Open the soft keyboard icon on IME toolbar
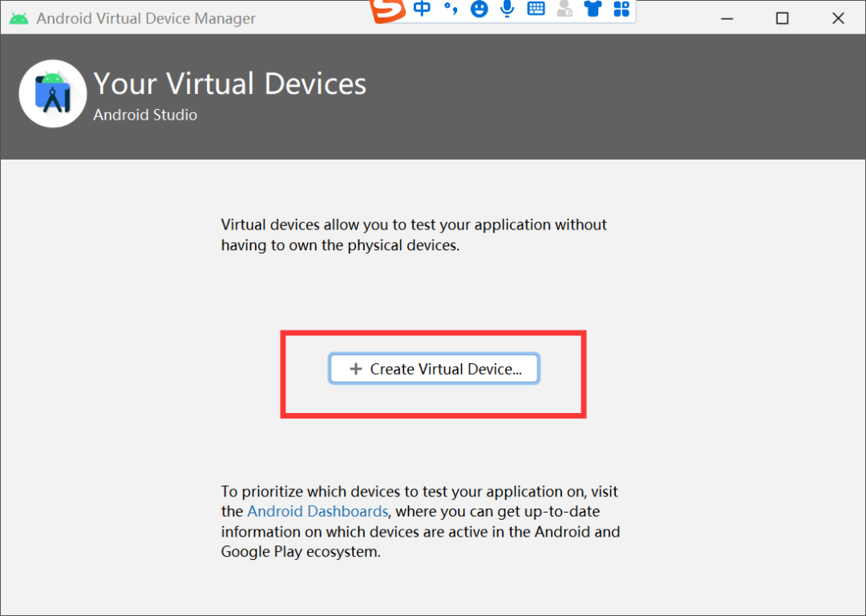Screen dimensions: 866x616 pyautogui.click(x=536, y=8)
